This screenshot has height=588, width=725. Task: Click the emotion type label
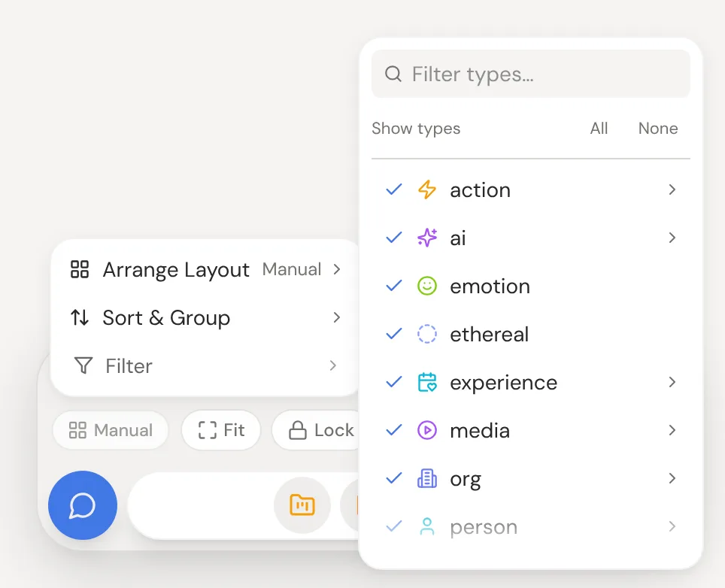490,286
